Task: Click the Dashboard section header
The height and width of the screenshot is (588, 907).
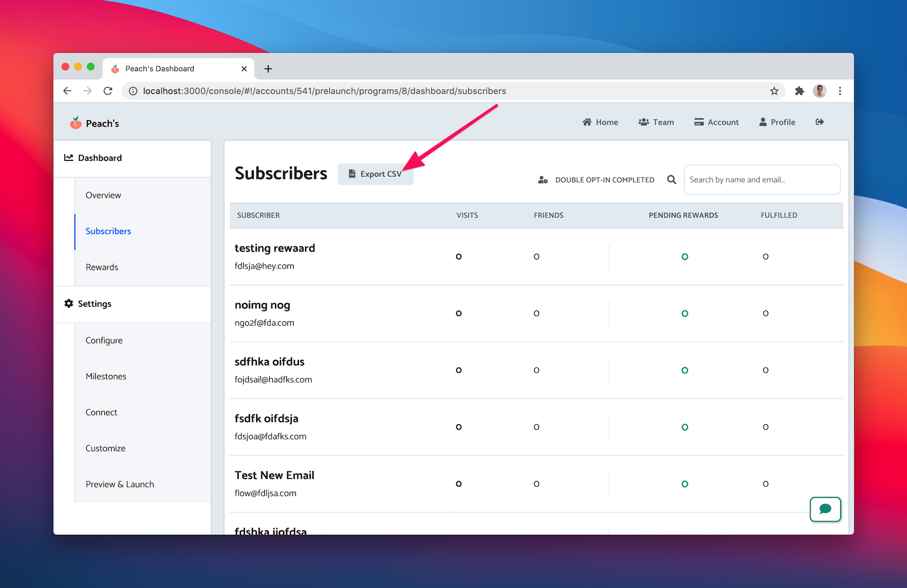Action: point(100,158)
